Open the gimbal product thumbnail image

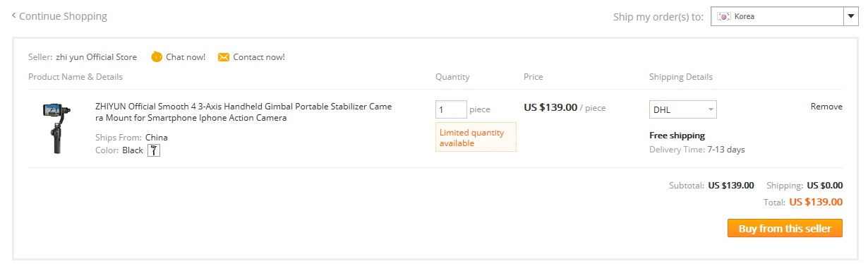[x=54, y=128]
